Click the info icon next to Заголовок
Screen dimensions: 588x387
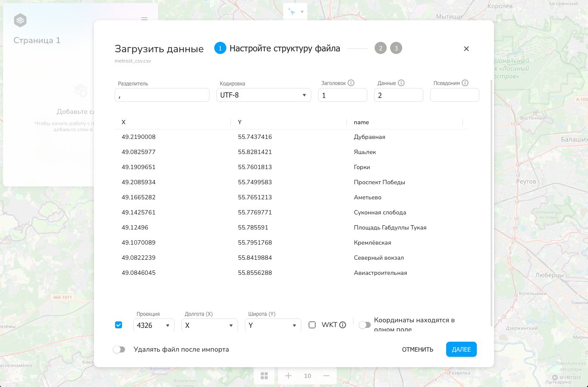click(351, 83)
